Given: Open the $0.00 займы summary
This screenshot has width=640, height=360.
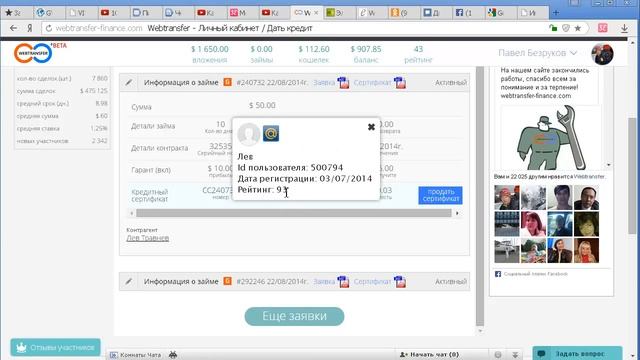Looking at the screenshot, I should pos(261,54).
